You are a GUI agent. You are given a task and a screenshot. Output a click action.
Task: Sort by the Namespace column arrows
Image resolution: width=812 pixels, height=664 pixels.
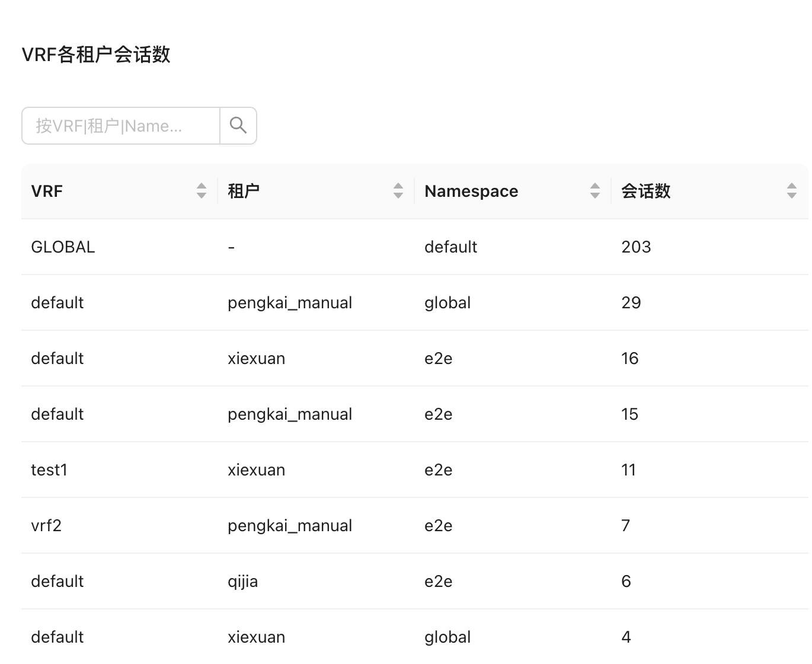coord(595,191)
